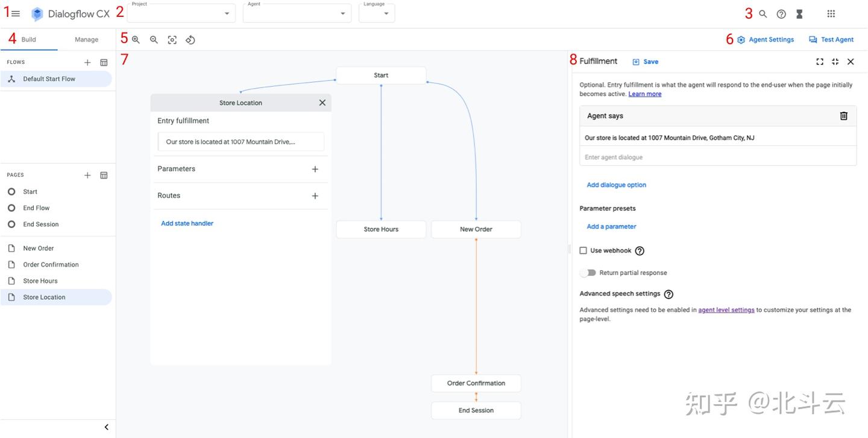Open the Project dropdown
Viewport: 868px width, 438px height.
(x=181, y=14)
